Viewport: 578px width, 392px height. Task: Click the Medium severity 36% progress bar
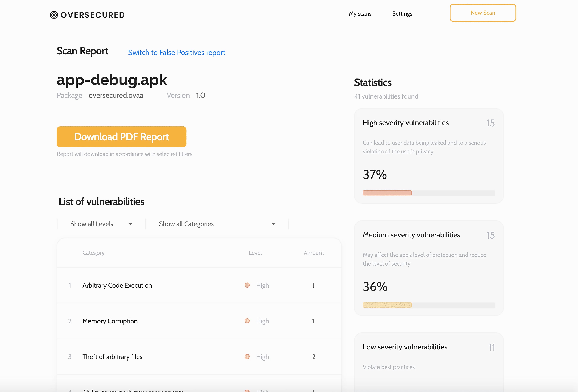coord(429,305)
